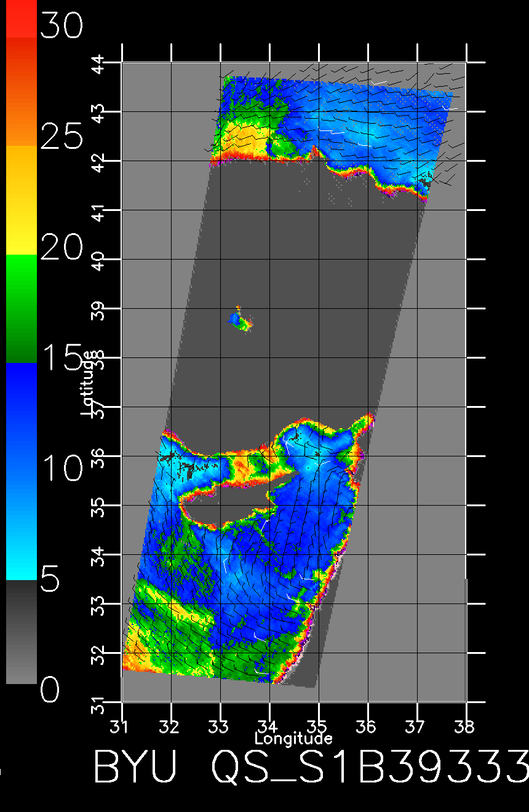Click the color bar label 25
529x812 pixels.
(61, 135)
